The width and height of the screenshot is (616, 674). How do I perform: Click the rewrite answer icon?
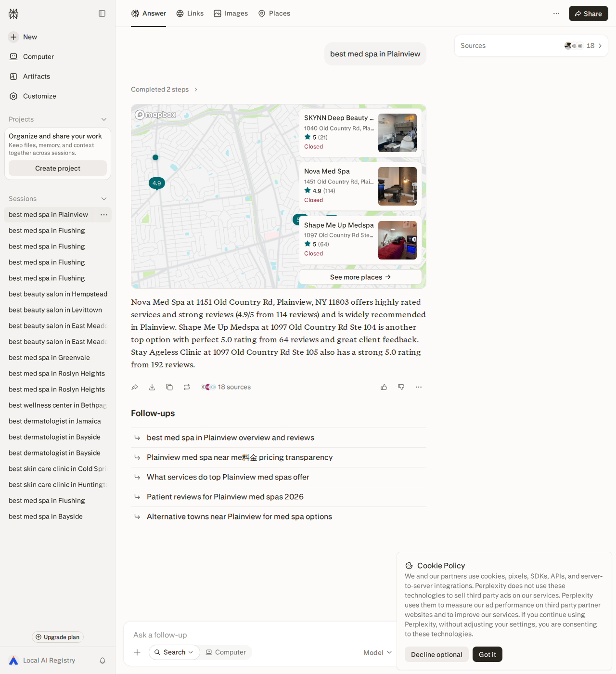click(187, 387)
